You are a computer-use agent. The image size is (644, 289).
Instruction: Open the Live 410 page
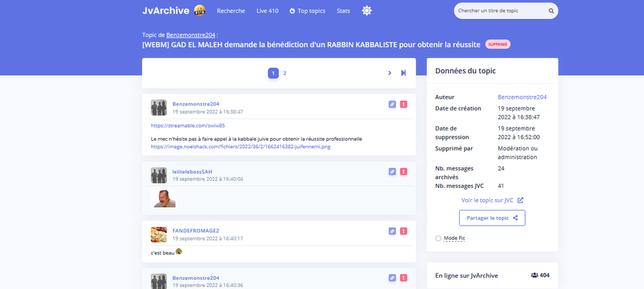coord(267,11)
